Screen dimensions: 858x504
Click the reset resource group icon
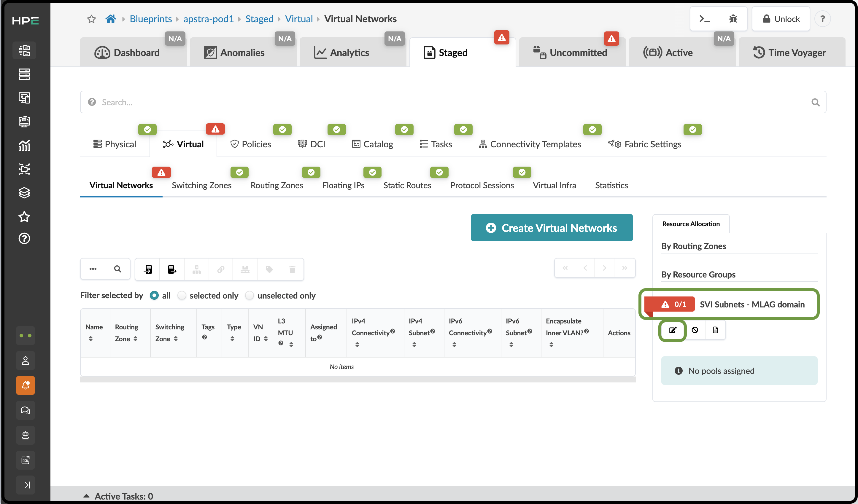coord(695,330)
